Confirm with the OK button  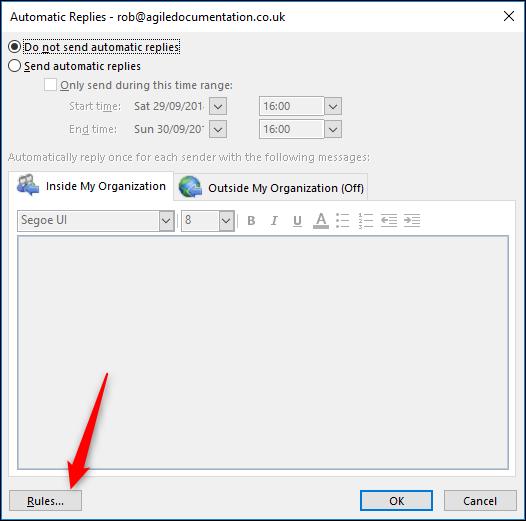tap(396, 501)
